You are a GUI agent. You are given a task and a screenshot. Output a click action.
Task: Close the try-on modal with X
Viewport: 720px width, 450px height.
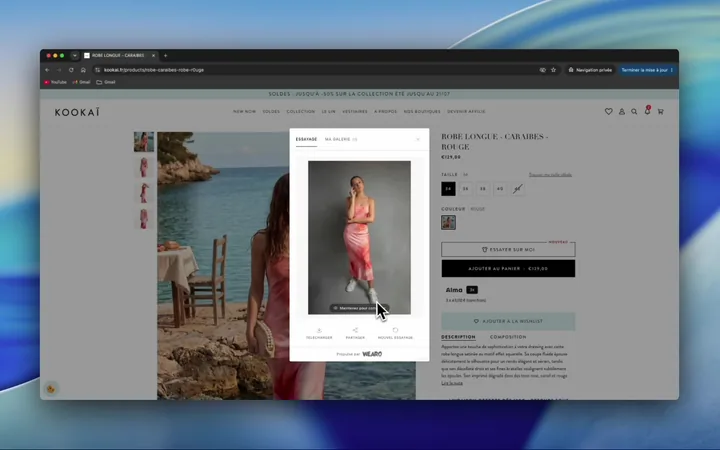pyautogui.click(x=417, y=139)
